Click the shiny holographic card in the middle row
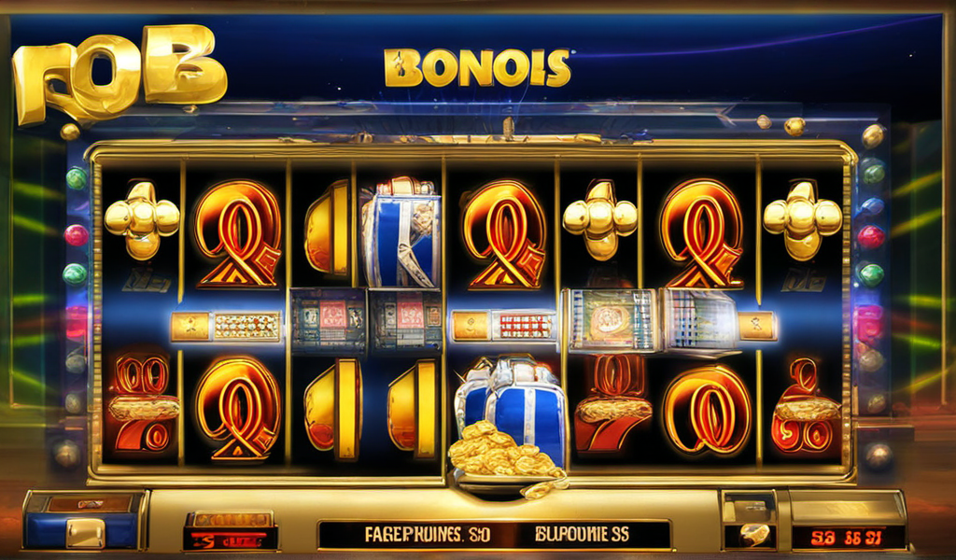Screen dimensions: 956x560 coord(612,320)
